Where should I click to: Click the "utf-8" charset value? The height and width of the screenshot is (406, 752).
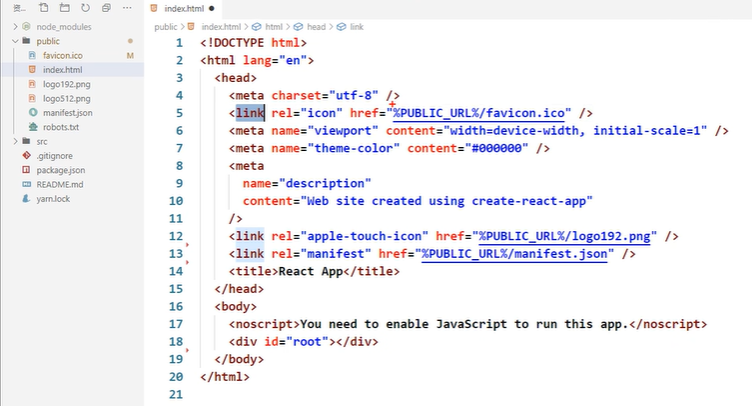(x=353, y=95)
